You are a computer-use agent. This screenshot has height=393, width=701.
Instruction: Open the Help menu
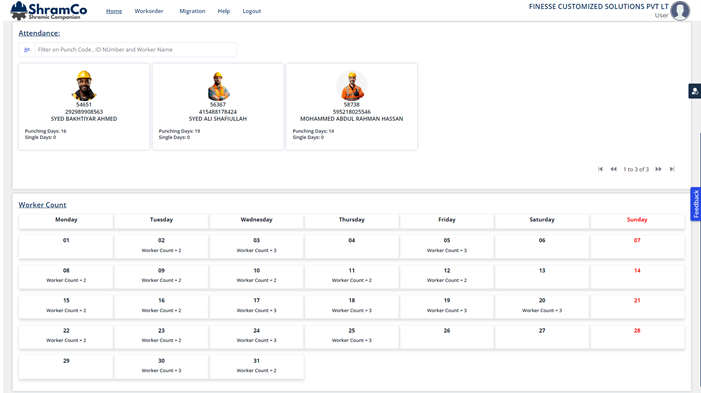[x=224, y=11]
